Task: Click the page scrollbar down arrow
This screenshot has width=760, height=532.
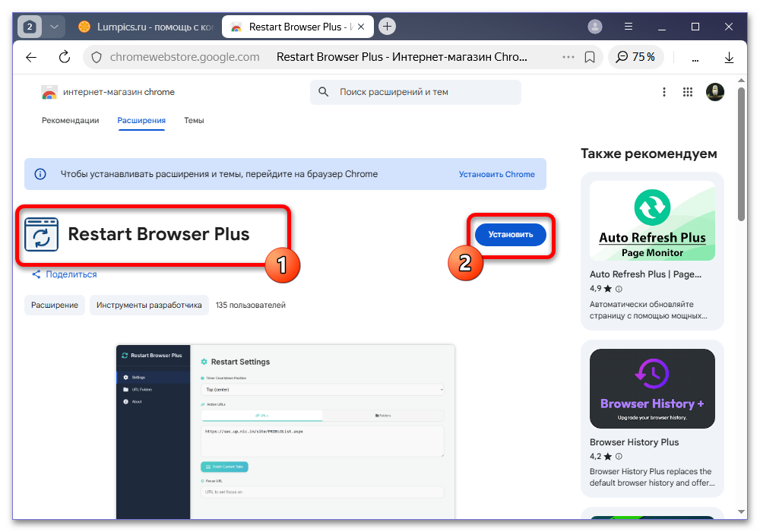Action: click(x=741, y=511)
